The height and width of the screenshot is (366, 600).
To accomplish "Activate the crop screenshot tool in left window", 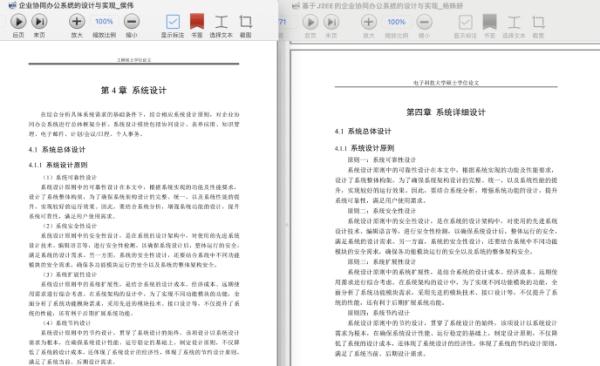I will pyautogui.click(x=246, y=22).
